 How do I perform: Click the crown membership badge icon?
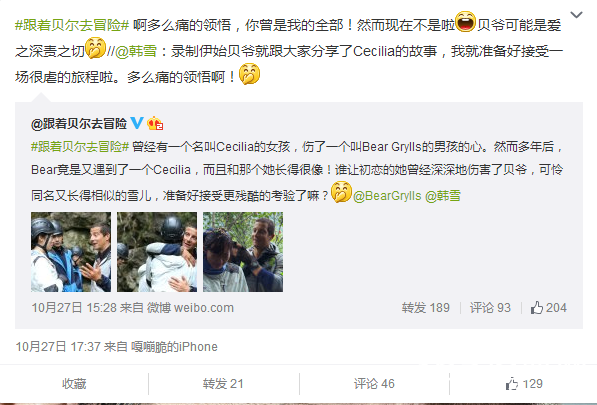coord(155,123)
